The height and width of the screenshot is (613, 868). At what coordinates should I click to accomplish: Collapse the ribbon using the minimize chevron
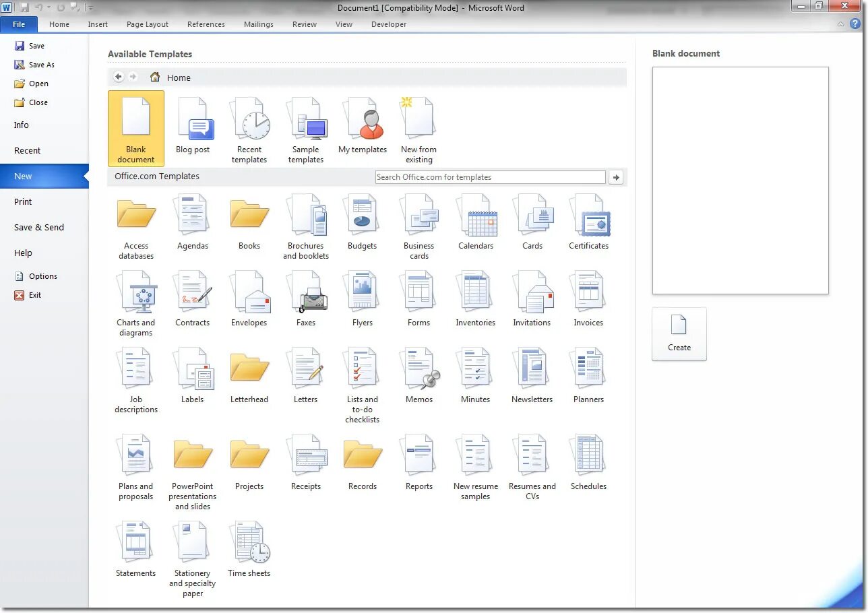pos(840,24)
